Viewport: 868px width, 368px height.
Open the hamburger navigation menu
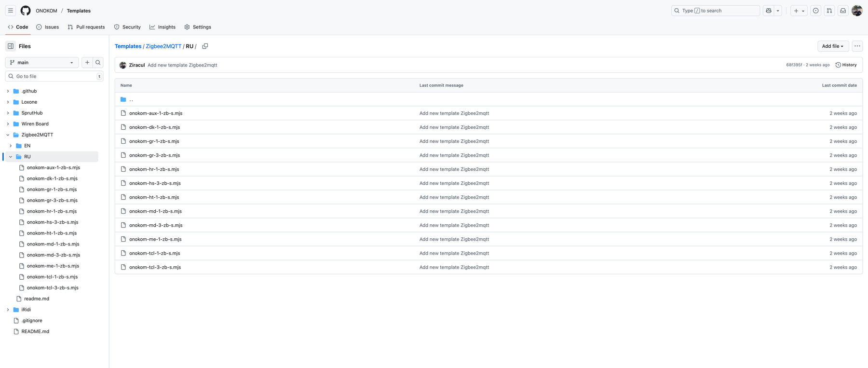pyautogui.click(x=10, y=11)
